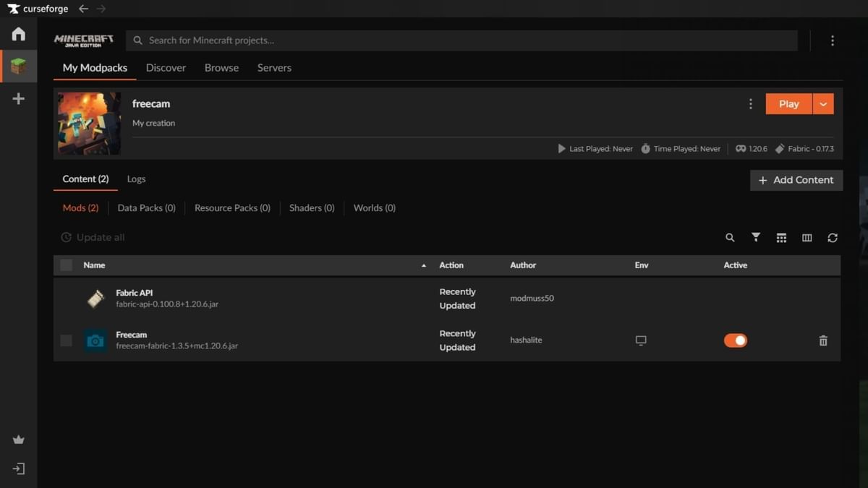
Task: Click the Home icon in sidebar
Action: pos(19,34)
